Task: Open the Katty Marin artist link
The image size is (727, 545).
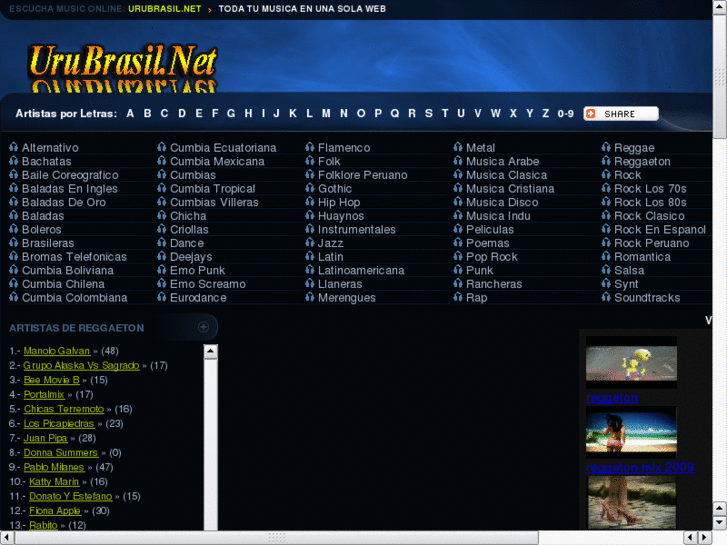Action: [x=54, y=481]
